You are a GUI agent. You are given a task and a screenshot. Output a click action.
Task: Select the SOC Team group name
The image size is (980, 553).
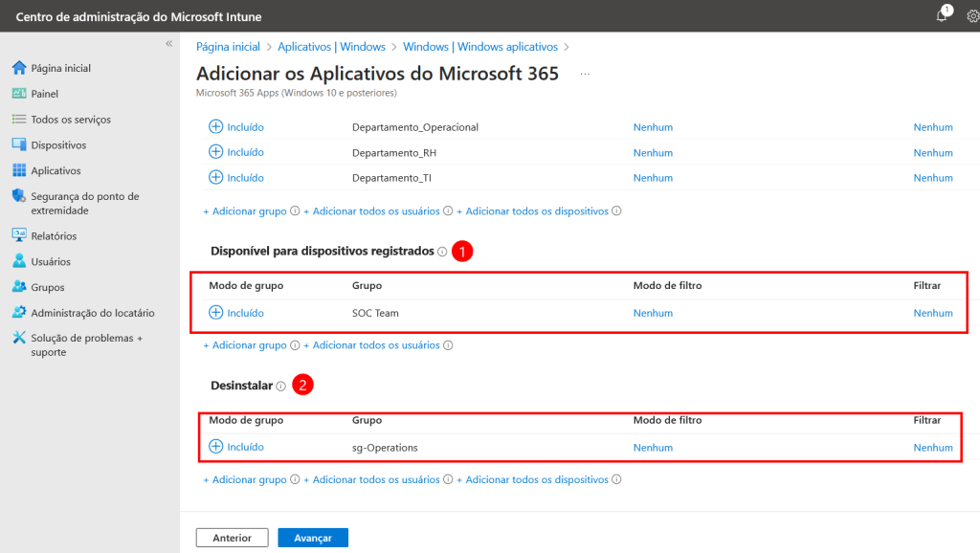click(375, 313)
